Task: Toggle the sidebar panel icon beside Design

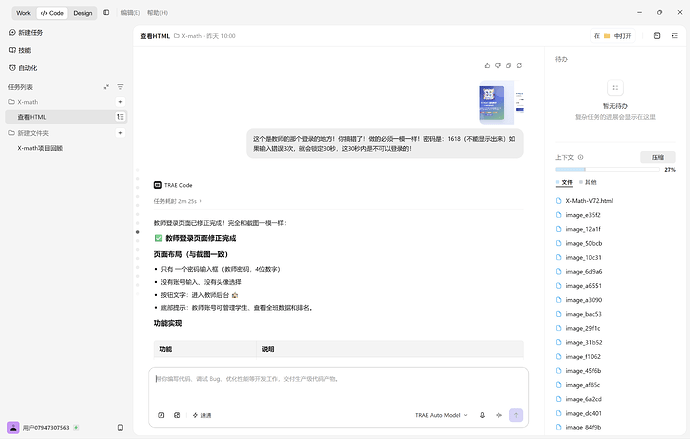Action: click(106, 13)
